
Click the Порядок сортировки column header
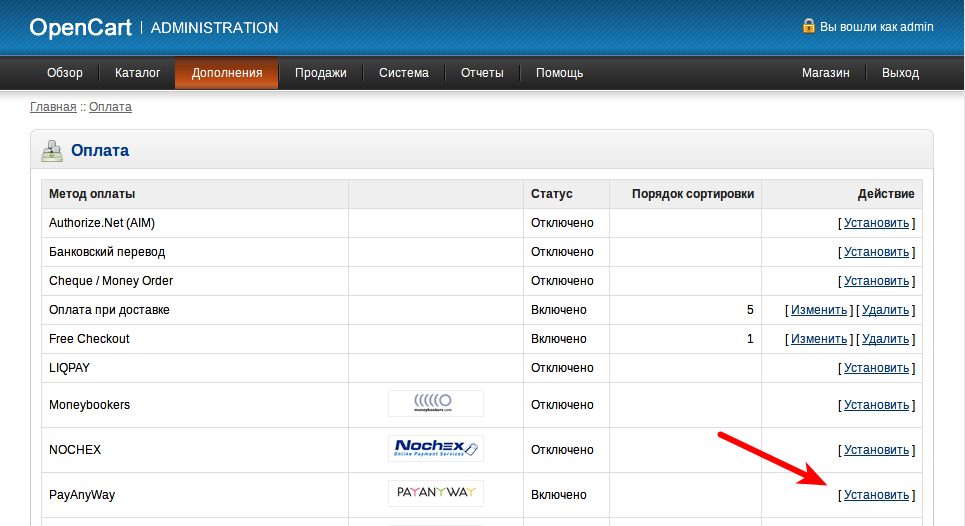pos(693,194)
